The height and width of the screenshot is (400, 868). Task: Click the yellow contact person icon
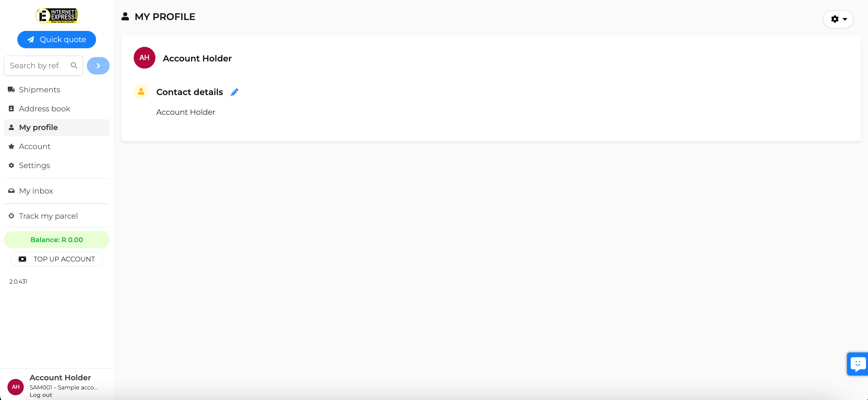(x=141, y=91)
